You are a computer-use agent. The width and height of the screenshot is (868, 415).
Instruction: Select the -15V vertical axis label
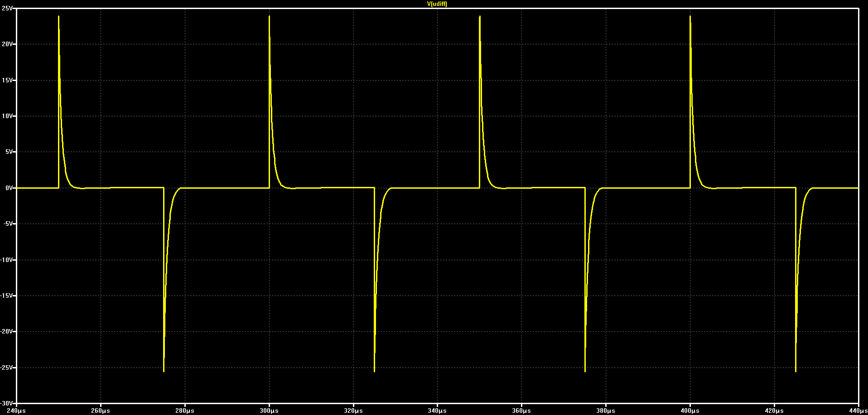[x=6, y=296]
